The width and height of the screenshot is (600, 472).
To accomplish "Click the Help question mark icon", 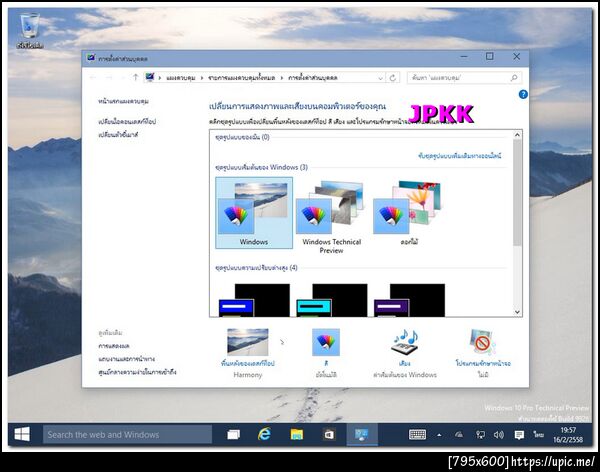I will tap(523, 94).
